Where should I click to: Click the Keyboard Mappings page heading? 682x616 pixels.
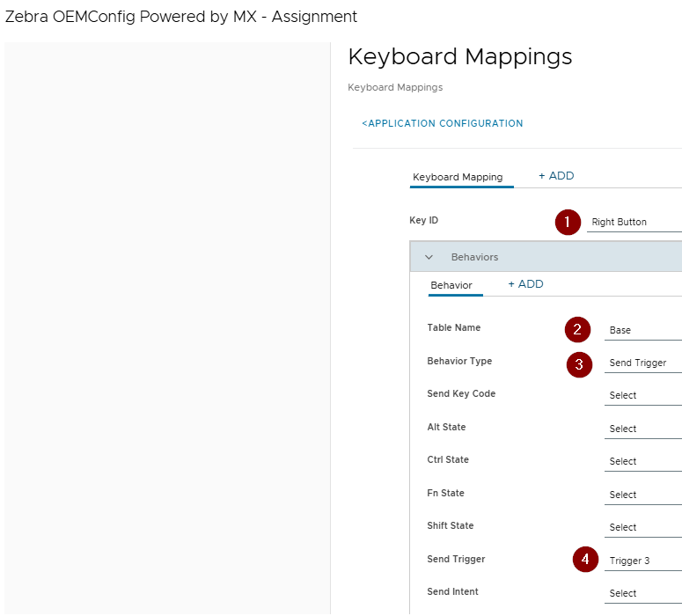(x=459, y=57)
